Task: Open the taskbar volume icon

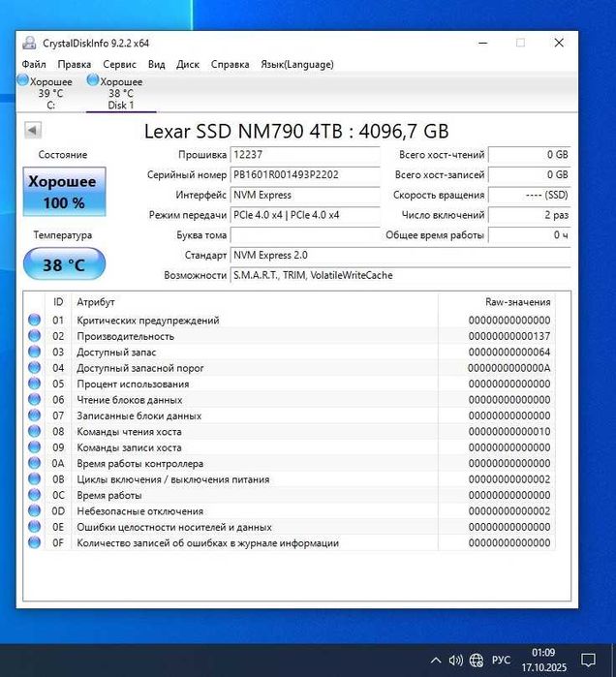Action: (456, 661)
